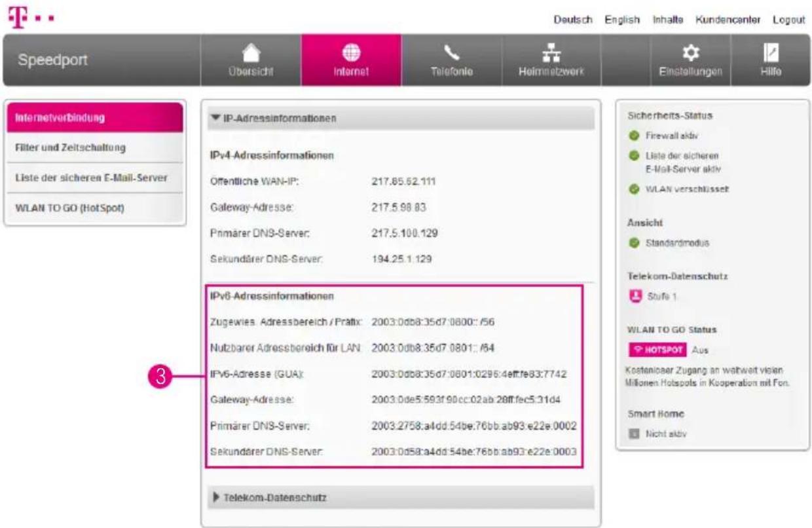Switch language to English
This screenshot has width=812, height=528.
pos(622,20)
